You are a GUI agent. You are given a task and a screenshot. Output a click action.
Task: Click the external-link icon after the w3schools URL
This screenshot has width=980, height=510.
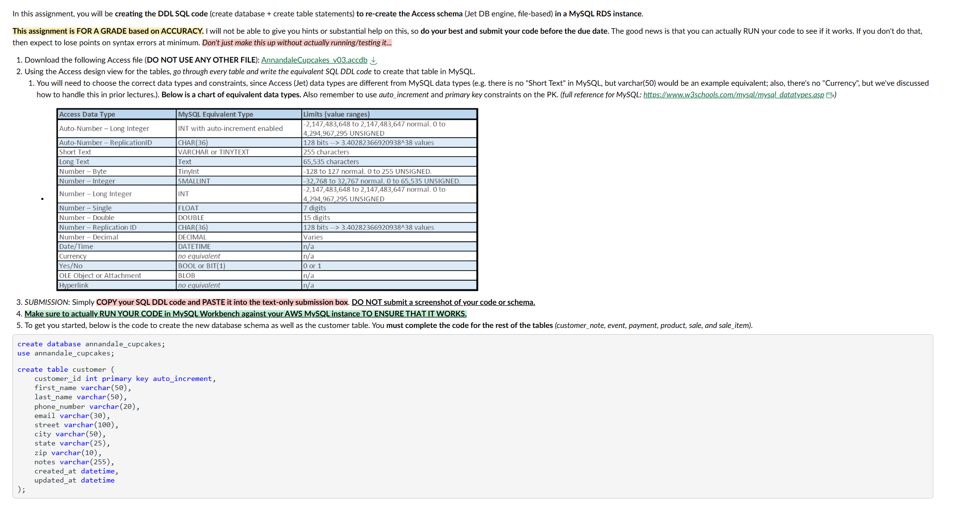click(x=830, y=95)
